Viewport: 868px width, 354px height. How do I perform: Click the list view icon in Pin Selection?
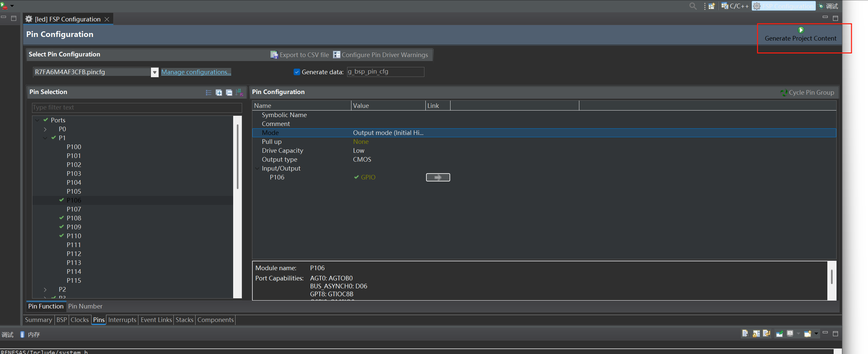point(208,92)
